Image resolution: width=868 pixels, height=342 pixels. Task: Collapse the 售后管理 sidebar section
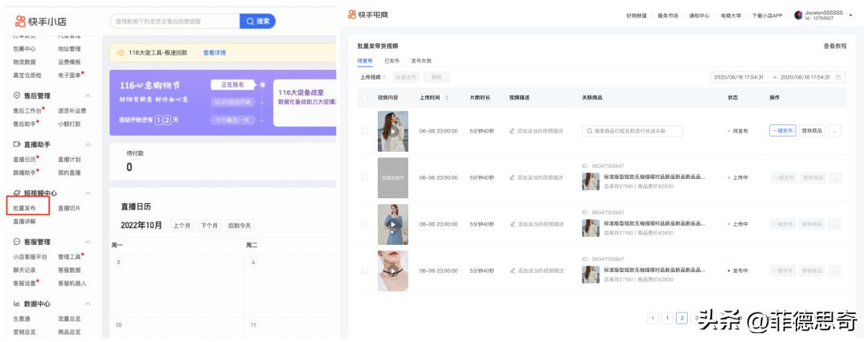(88, 96)
